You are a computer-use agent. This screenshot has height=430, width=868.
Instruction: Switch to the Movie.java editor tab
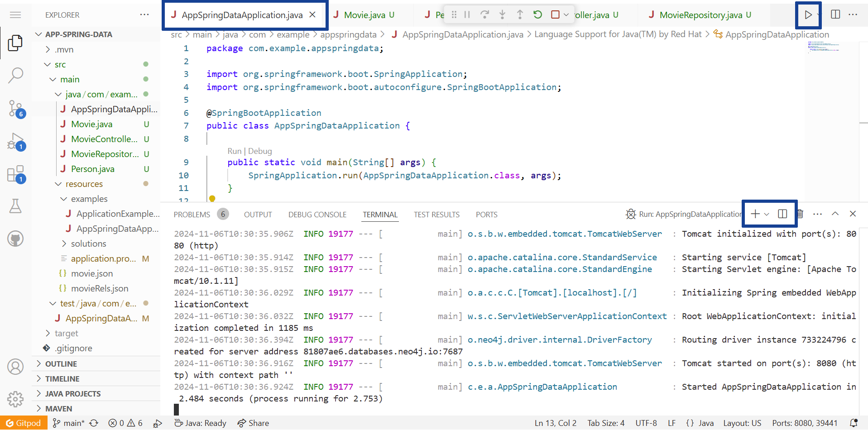[364, 15]
